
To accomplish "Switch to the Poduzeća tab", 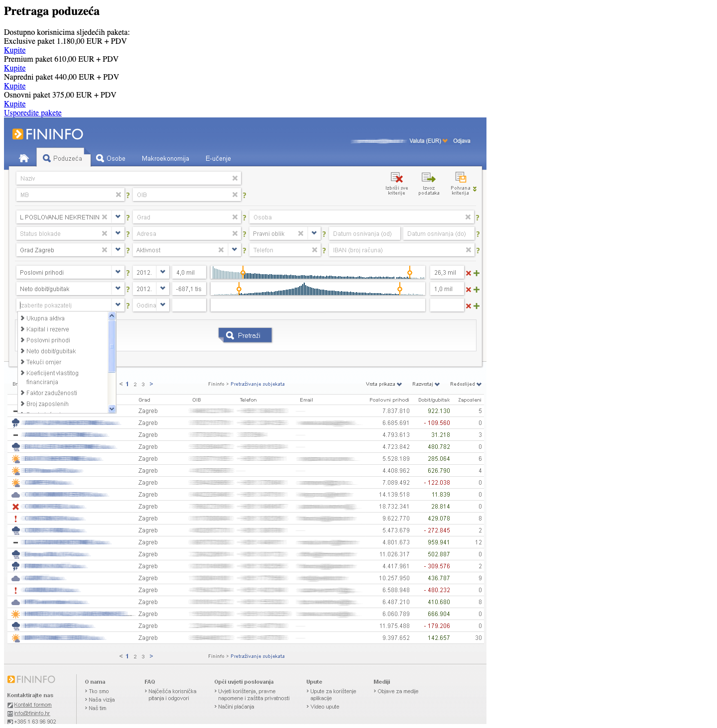I will point(63,158).
